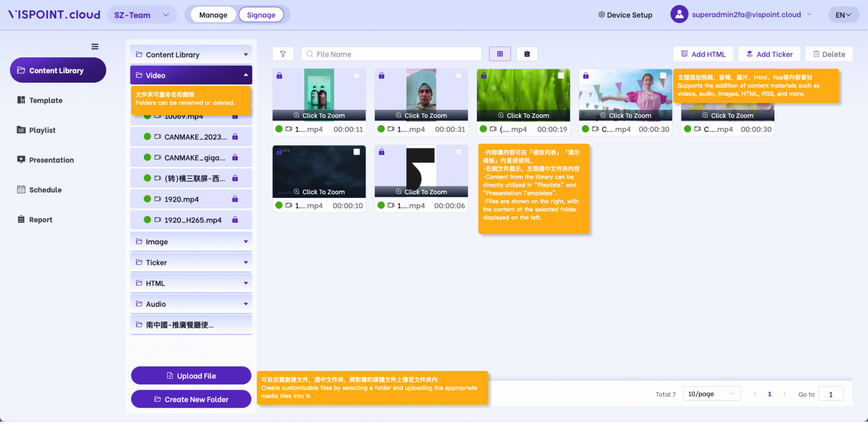Click the user avatar icon

679,14
